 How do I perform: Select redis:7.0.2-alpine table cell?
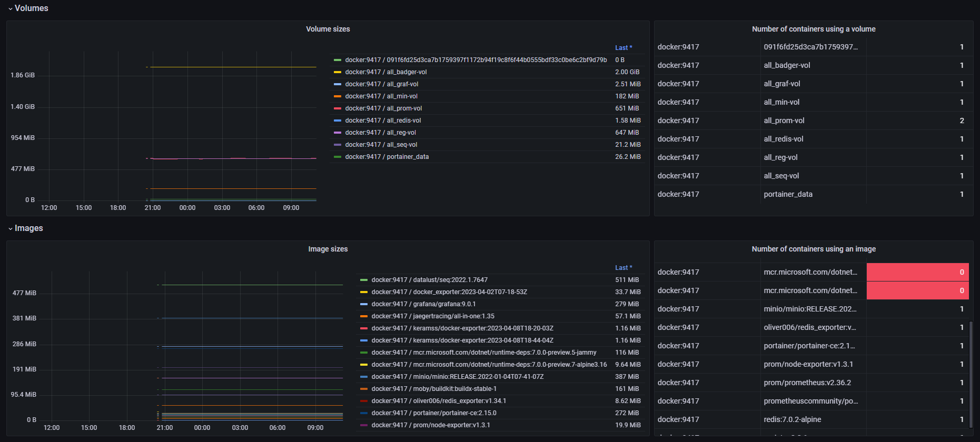(x=813, y=419)
